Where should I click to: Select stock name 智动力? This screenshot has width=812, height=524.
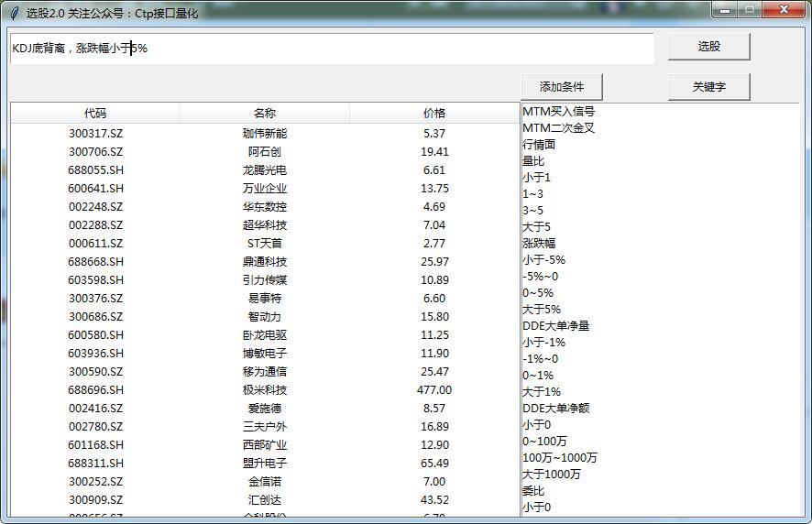tap(265, 317)
